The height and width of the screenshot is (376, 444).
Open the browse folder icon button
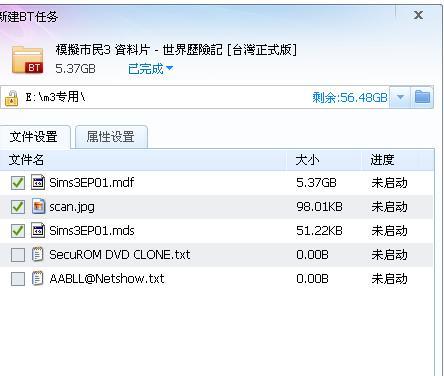pos(422,97)
